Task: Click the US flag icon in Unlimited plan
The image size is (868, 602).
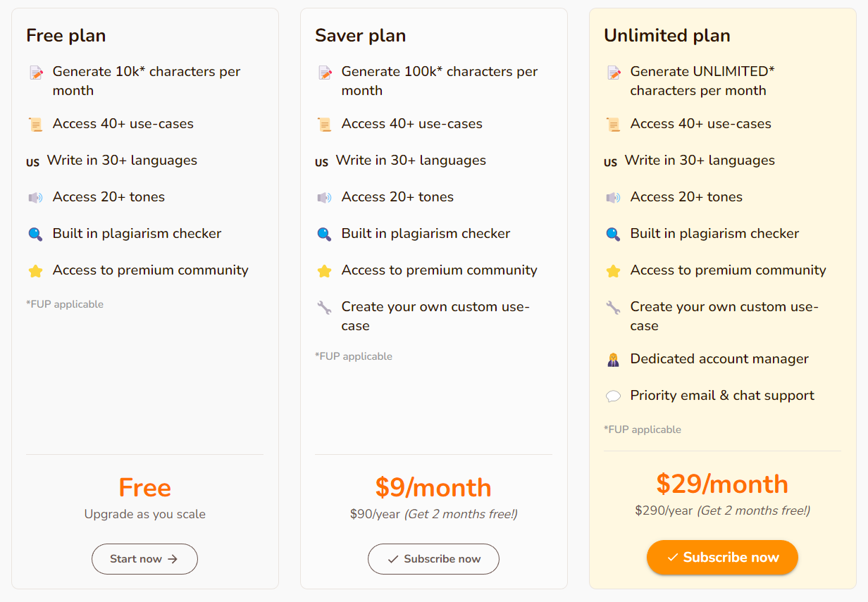Action: click(610, 162)
